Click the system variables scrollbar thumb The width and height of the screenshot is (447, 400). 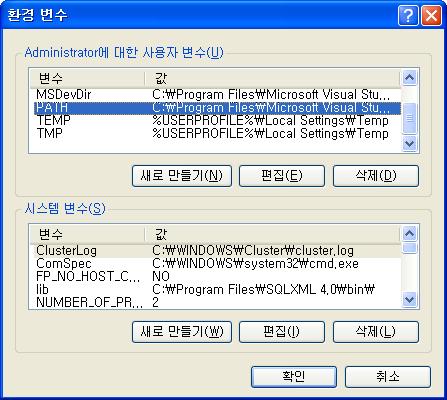(409, 248)
